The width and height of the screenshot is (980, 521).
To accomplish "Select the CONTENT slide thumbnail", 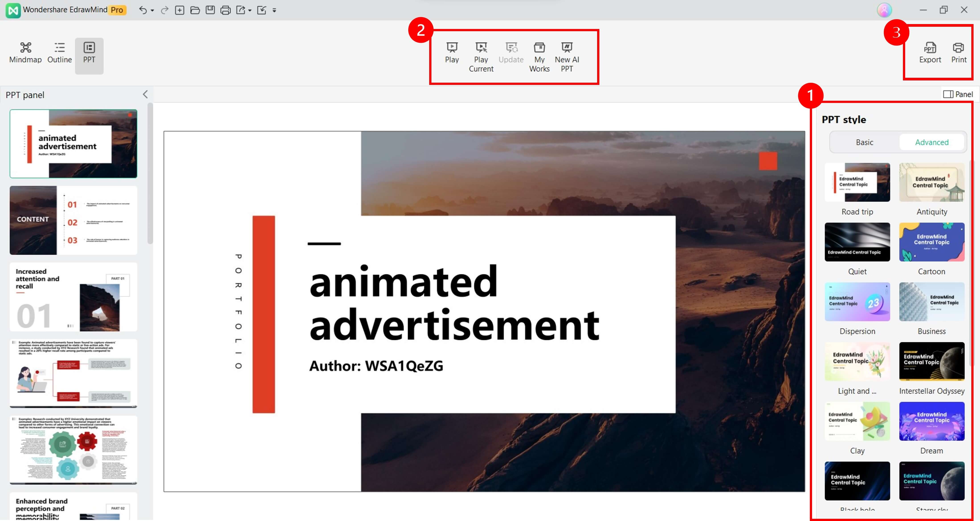I will tap(73, 220).
